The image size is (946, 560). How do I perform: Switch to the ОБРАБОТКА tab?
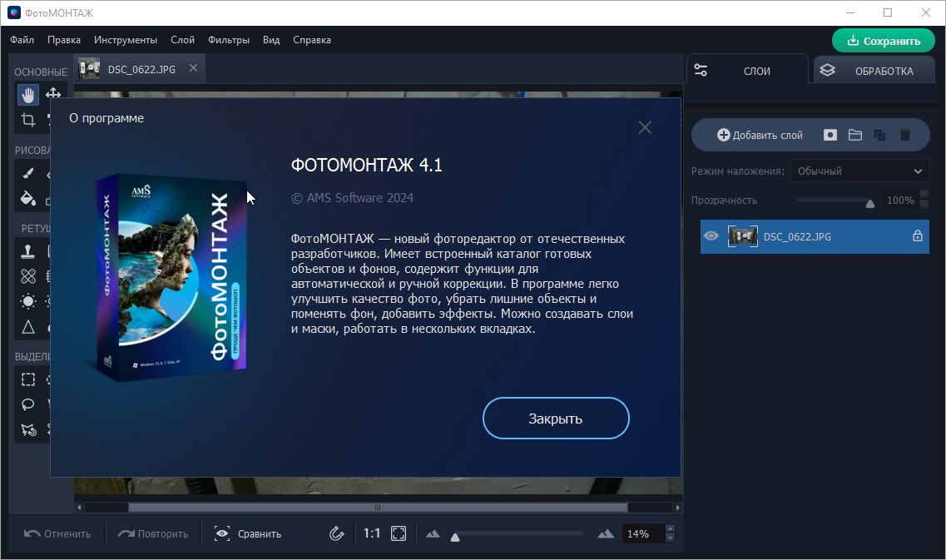(874, 71)
